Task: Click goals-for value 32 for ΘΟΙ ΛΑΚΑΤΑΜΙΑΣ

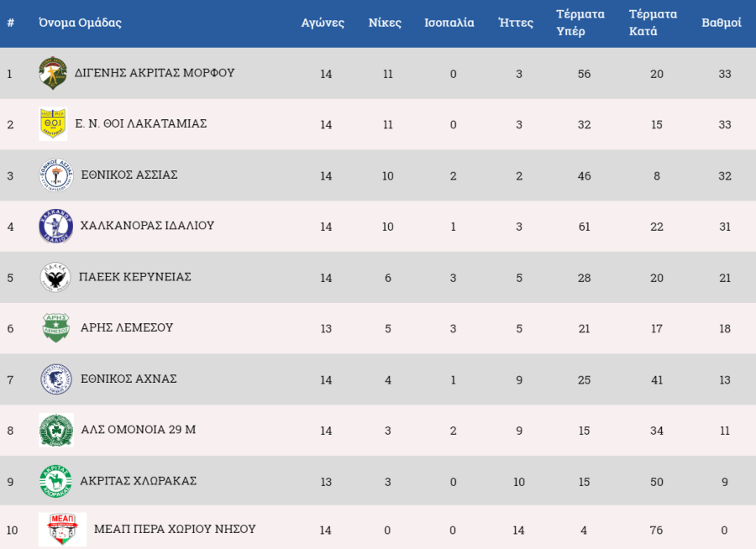Action: pyautogui.click(x=584, y=125)
